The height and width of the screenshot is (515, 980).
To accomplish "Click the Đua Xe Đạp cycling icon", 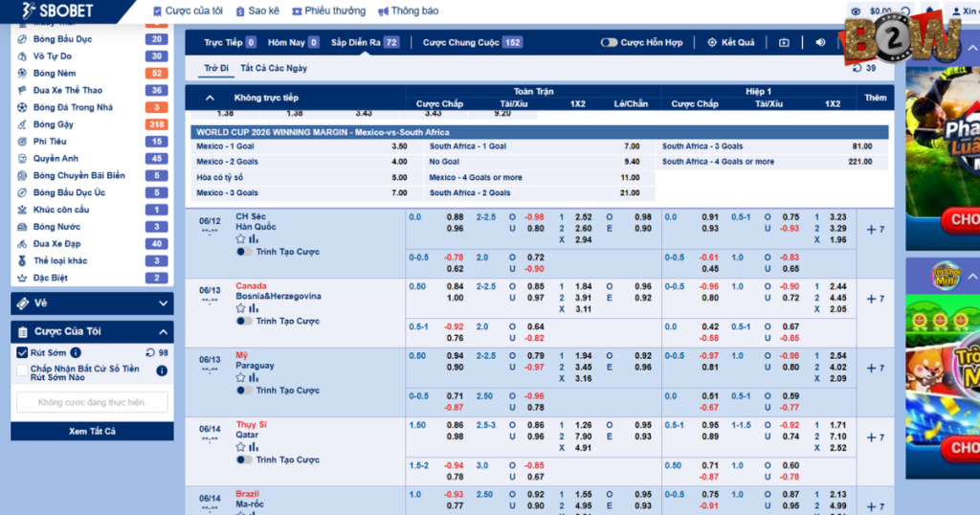I will (22, 244).
